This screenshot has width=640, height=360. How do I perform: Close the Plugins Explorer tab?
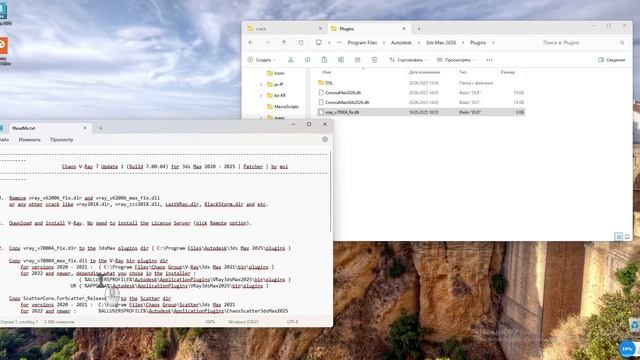404,29
